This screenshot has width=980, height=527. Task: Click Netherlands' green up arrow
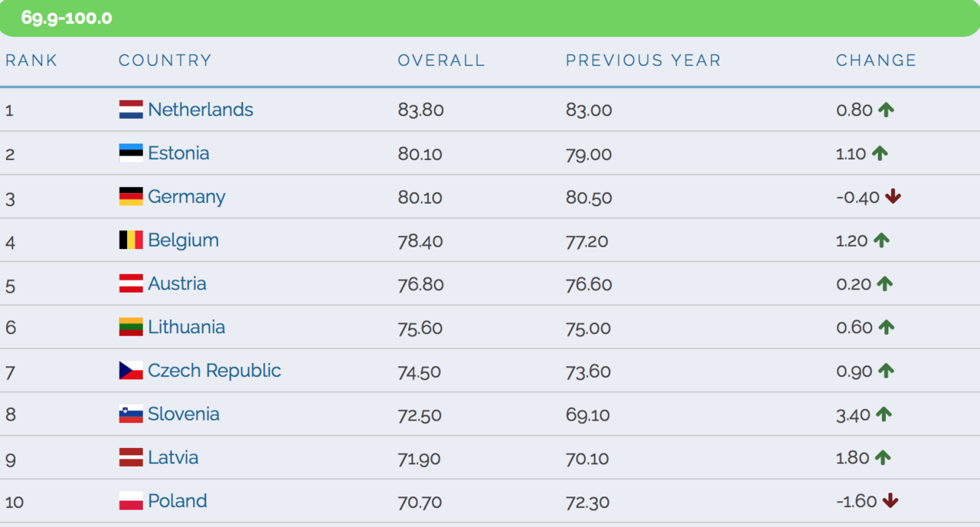(x=887, y=110)
